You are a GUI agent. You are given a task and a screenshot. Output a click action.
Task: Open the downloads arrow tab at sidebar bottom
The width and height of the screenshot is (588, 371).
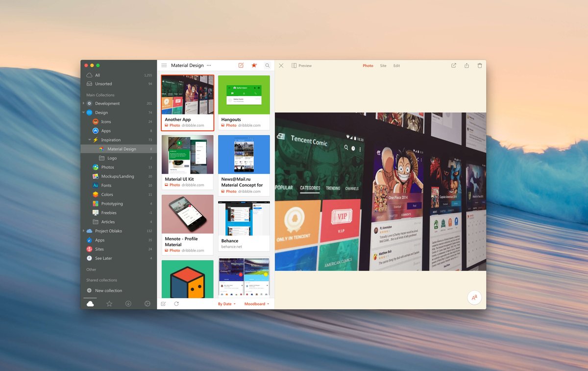[x=128, y=304]
